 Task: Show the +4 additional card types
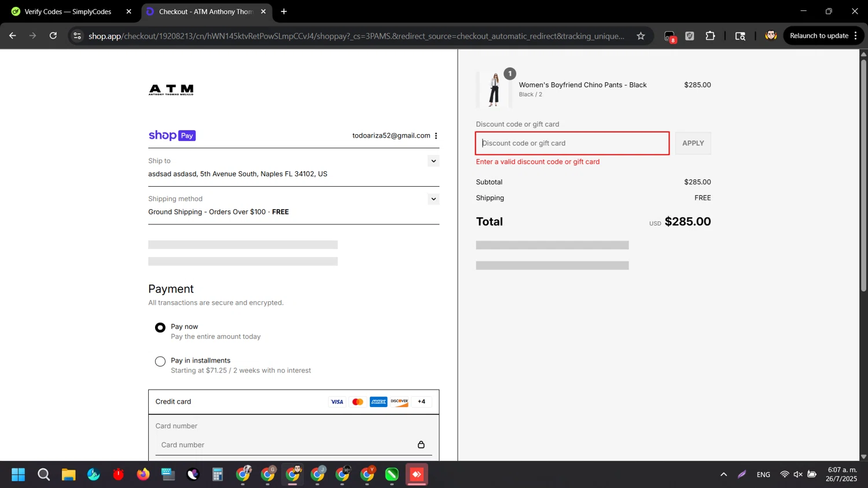(421, 402)
